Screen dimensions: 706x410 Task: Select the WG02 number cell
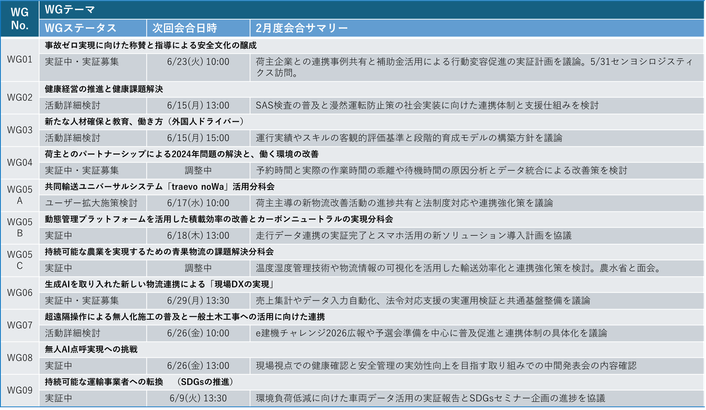(19, 97)
